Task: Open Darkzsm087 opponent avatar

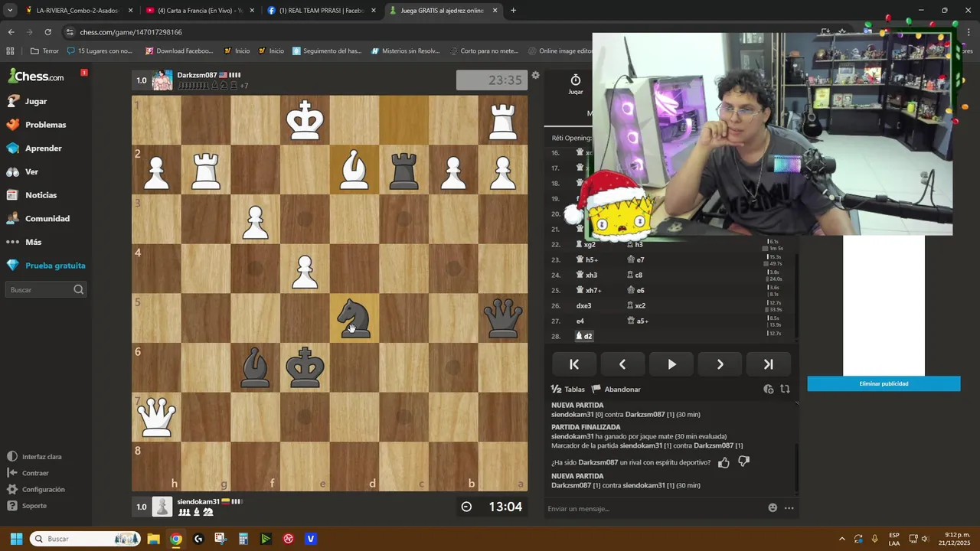Action: point(162,80)
